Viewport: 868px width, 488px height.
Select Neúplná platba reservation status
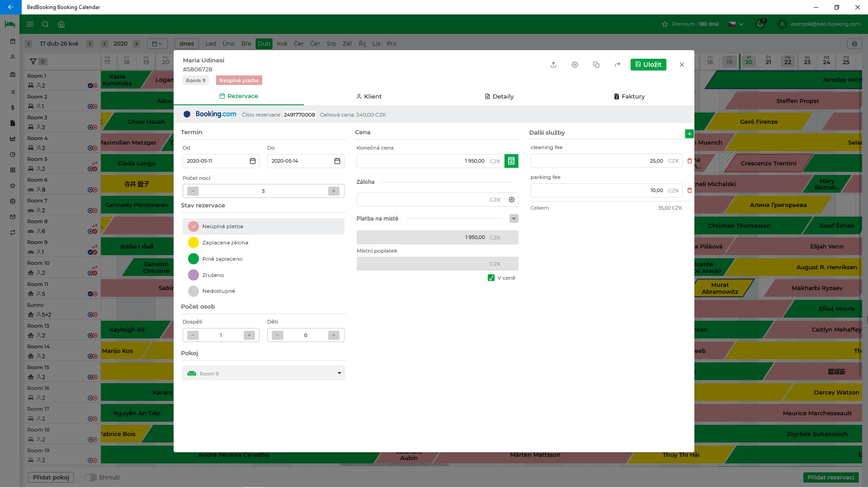pyautogui.click(x=264, y=226)
